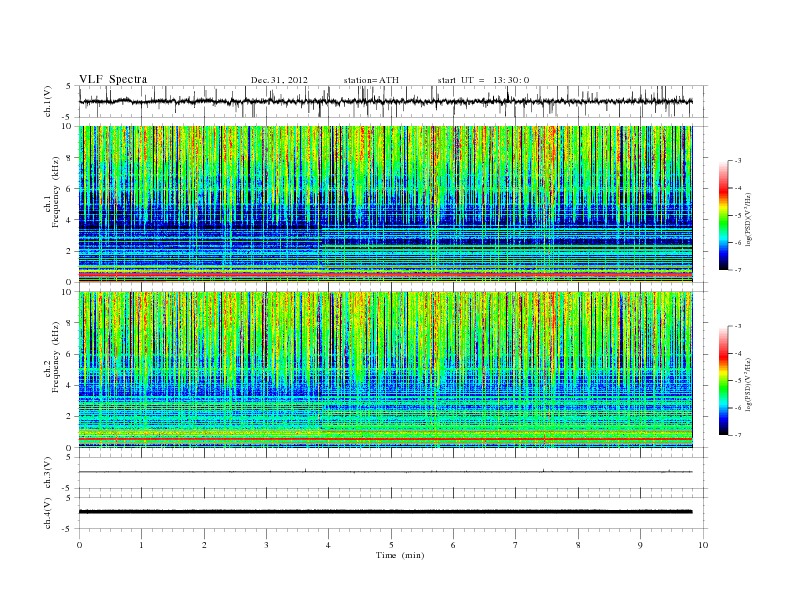Screen dimensions: 792x612
Task: Select the date text "Dec. 31, 2012"
Action: click(279, 80)
